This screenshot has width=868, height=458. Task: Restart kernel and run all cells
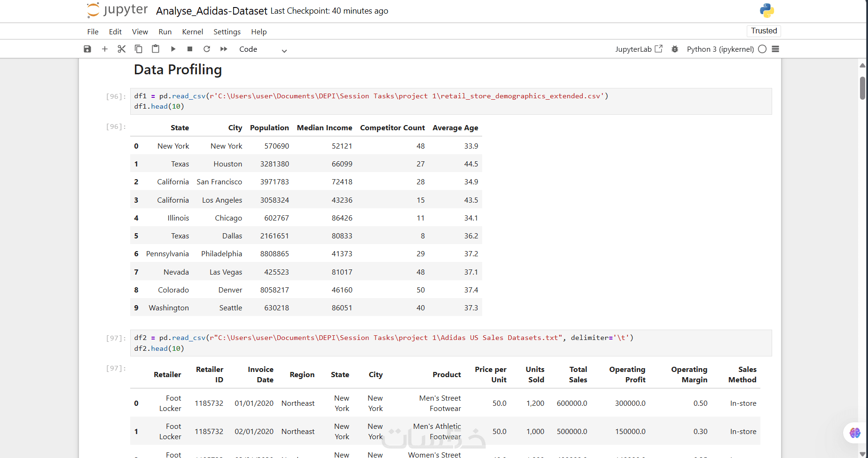point(224,49)
